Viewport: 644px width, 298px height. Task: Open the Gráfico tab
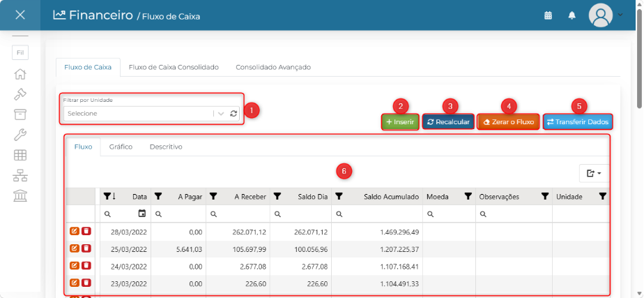pyautogui.click(x=121, y=147)
